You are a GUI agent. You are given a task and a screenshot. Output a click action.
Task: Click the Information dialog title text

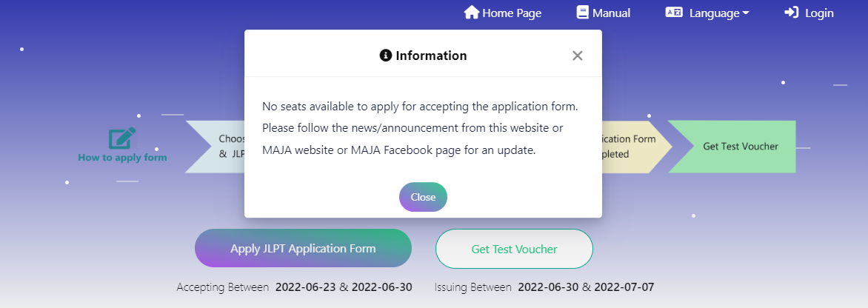[431, 56]
